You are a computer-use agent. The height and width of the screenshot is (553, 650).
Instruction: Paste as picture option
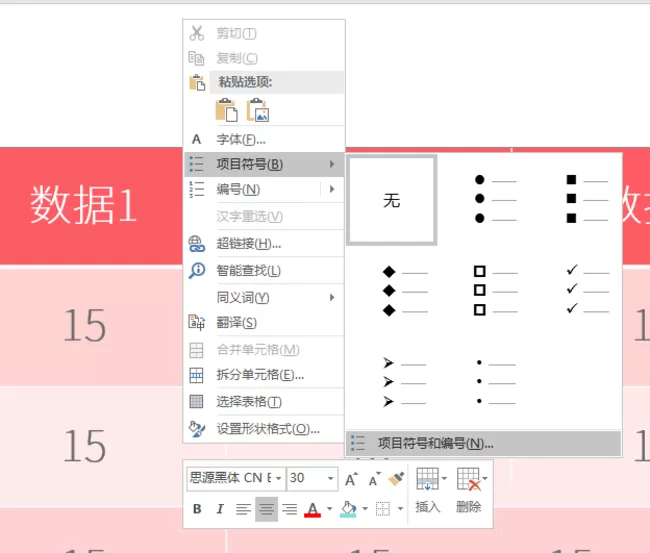258,110
